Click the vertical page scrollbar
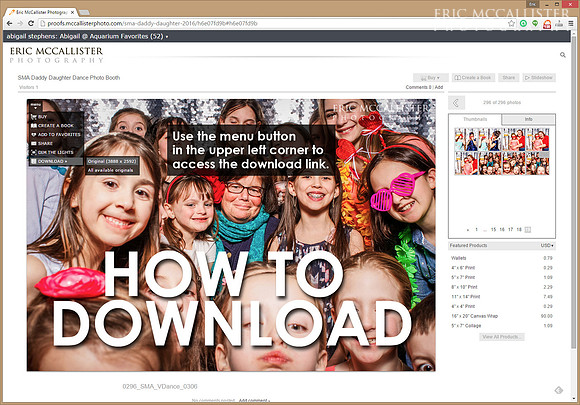Image resolution: width=580 pixels, height=405 pixels. pyautogui.click(x=573, y=192)
